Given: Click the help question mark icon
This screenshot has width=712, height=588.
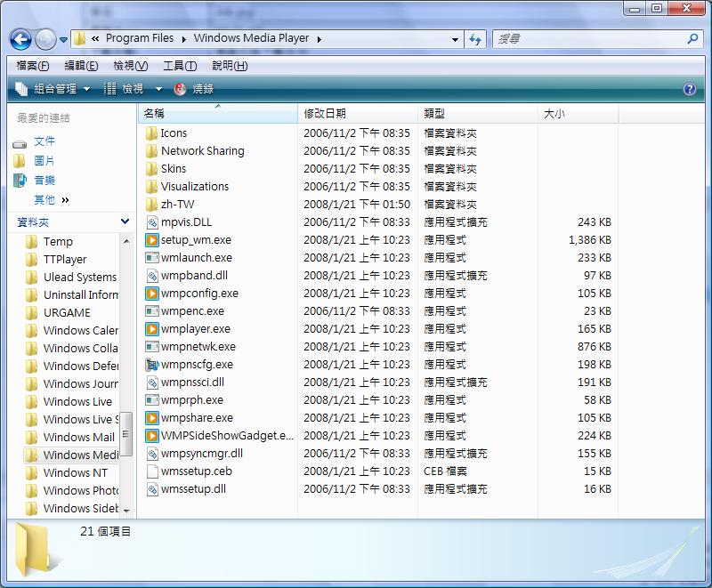Looking at the screenshot, I should pyautogui.click(x=689, y=89).
